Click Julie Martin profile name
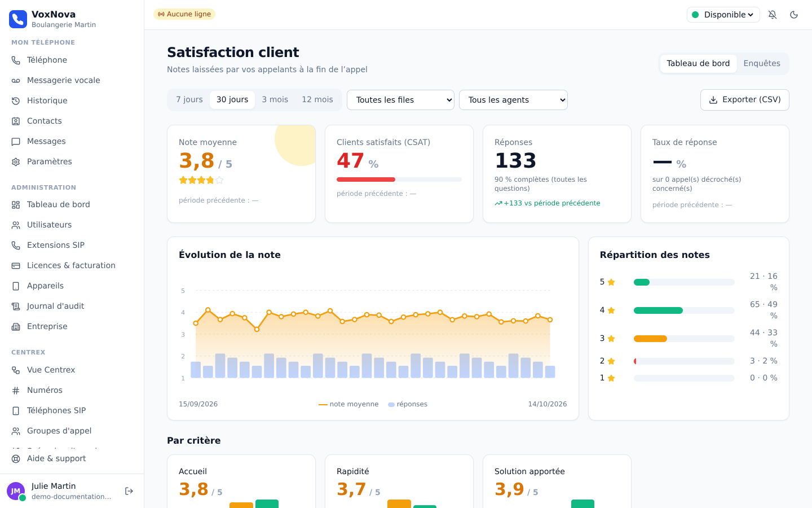This screenshot has width=812, height=508. pyautogui.click(x=54, y=486)
